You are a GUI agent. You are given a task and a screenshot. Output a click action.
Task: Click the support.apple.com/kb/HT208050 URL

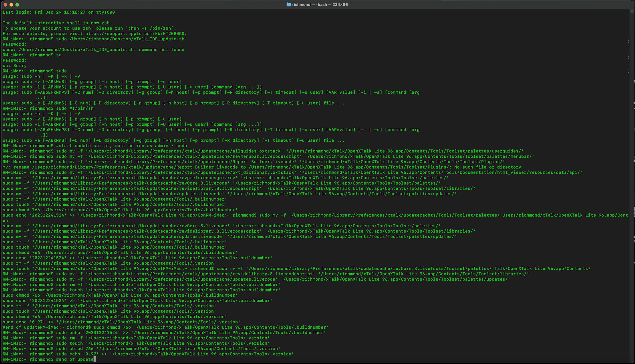pos(135,34)
